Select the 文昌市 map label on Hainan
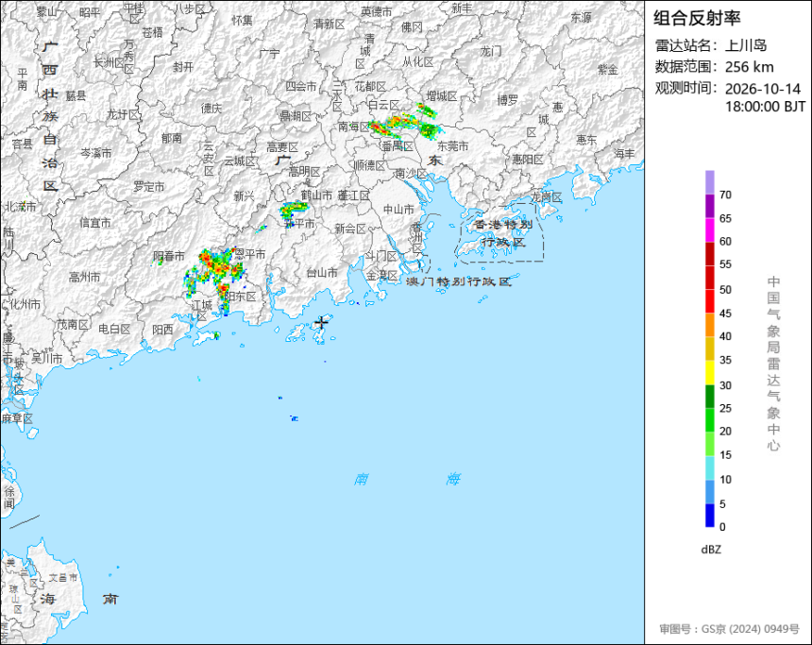The width and height of the screenshot is (812, 645). tap(63, 577)
